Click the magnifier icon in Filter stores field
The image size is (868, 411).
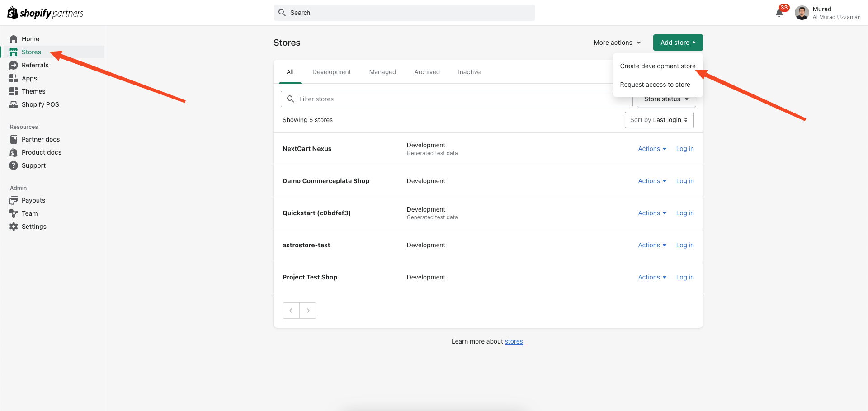point(291,99)
